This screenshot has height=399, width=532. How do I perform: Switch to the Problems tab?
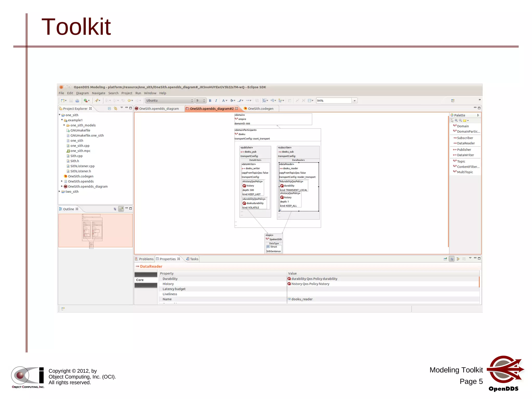144,259
